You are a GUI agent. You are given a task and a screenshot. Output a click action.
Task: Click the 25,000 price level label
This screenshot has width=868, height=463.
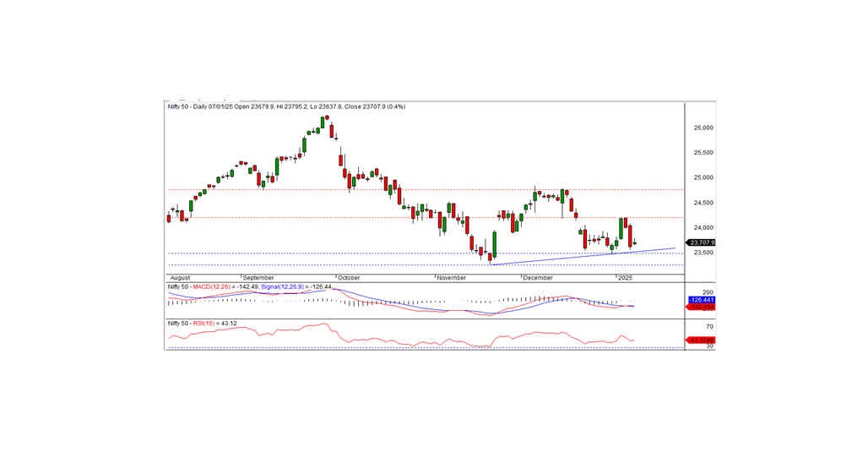click(x=704, y=177)
